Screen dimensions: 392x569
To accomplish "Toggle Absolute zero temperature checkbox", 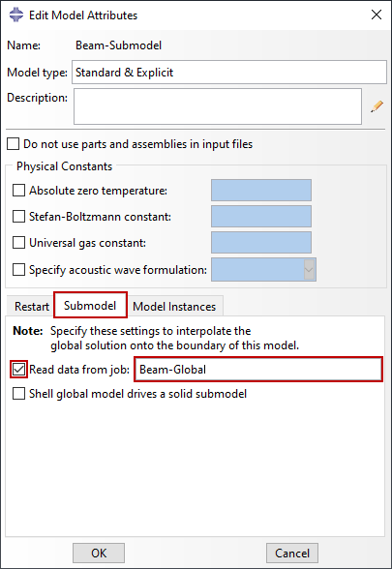I will point(19,190).
